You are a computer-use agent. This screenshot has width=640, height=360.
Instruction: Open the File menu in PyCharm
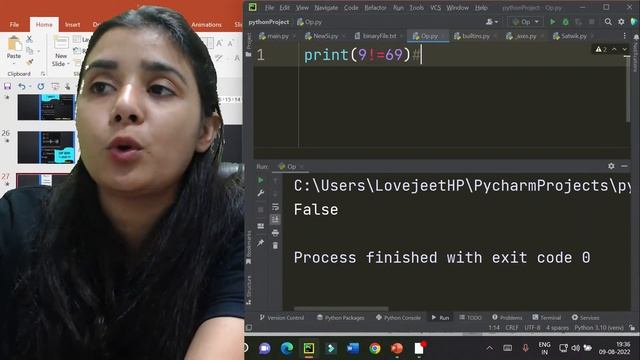pyautogui.click(x=269, y=8)
